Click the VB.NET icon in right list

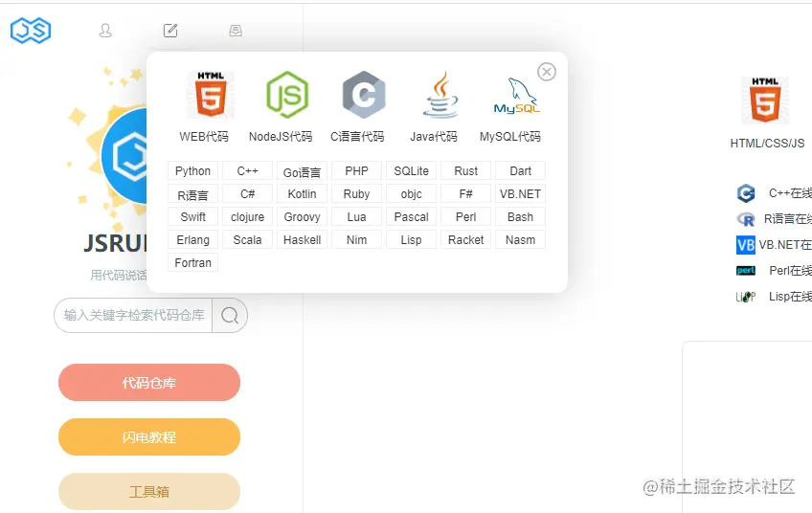(746, 245)
